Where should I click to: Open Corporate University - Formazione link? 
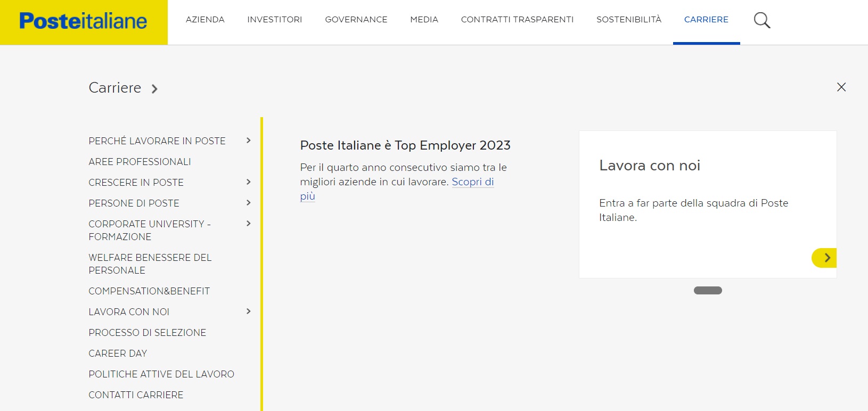(150, 231)
